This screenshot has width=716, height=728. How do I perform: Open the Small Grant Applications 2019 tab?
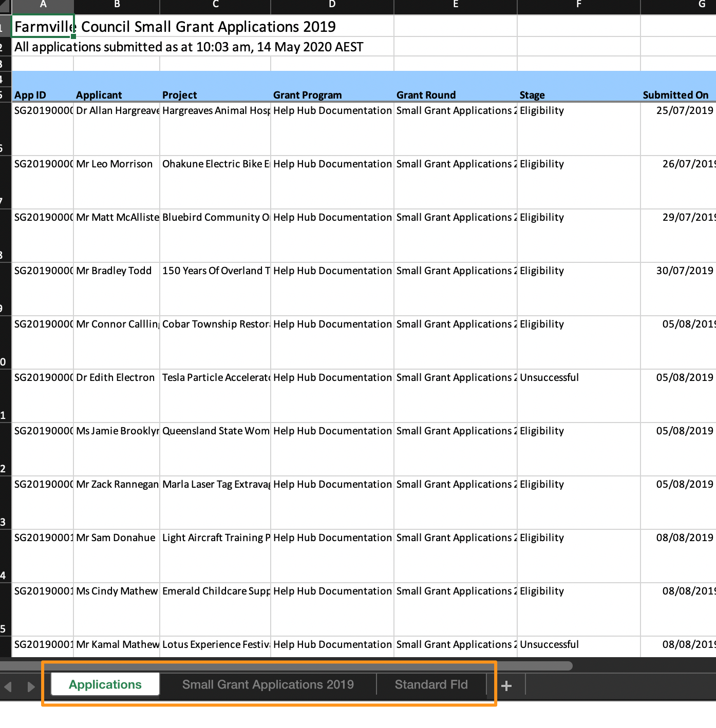tap(268, 685)
